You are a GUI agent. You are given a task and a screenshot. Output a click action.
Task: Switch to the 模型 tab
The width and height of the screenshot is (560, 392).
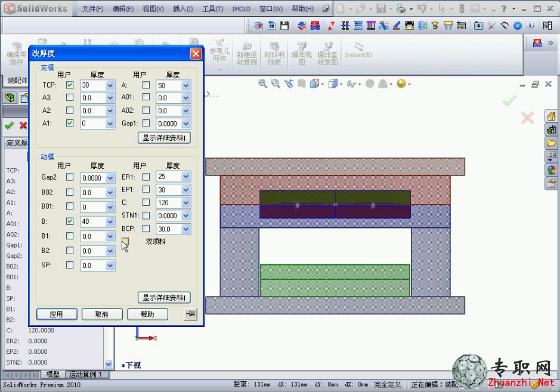[x=53, y=374]
